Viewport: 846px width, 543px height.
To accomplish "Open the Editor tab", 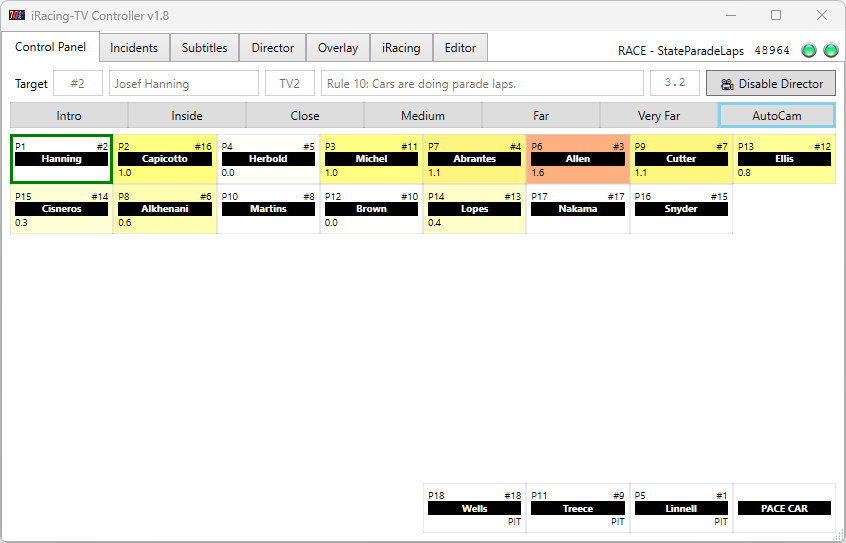I will click(460, 47).
